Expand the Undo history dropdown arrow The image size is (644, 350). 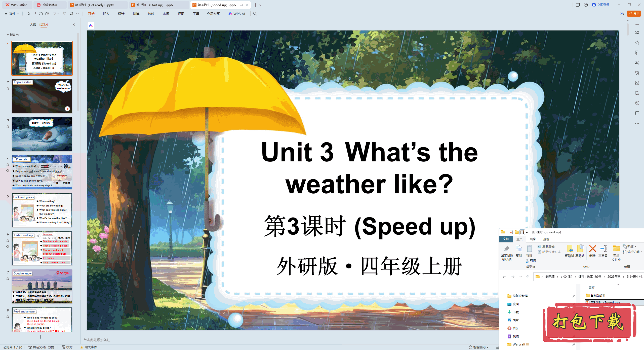pyautogui.click(x=58, y=14)
